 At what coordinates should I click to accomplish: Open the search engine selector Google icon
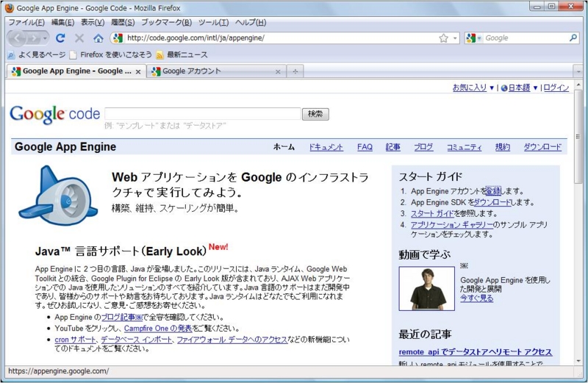pyautogui.click(x=471, y=38)
